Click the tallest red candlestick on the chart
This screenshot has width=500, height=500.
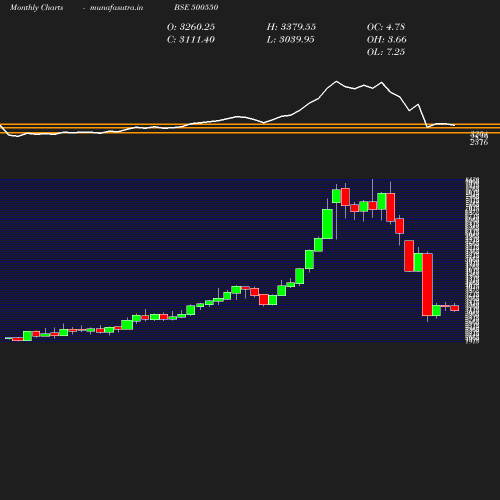click(427, 284)
